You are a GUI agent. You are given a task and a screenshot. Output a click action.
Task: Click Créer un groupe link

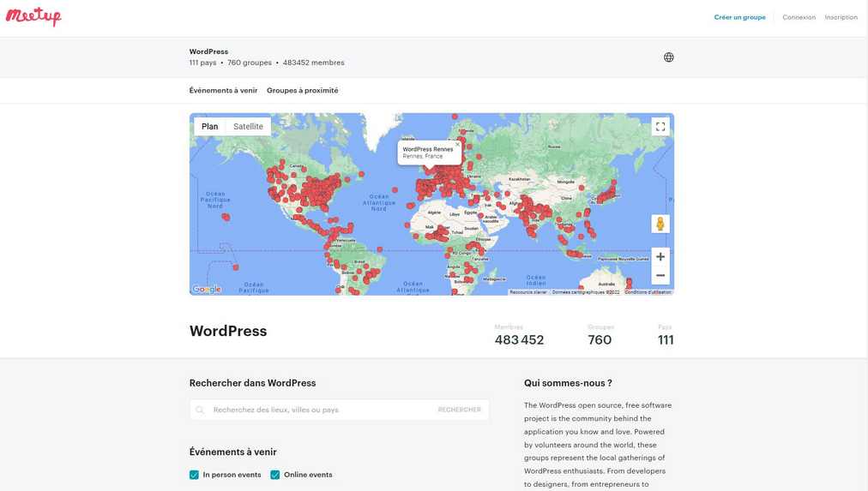pyautogui.click(x=739, y=17)
